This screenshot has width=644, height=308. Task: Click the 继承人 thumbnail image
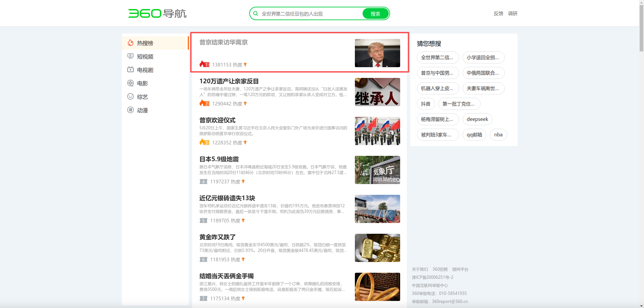tap(377, 92)
